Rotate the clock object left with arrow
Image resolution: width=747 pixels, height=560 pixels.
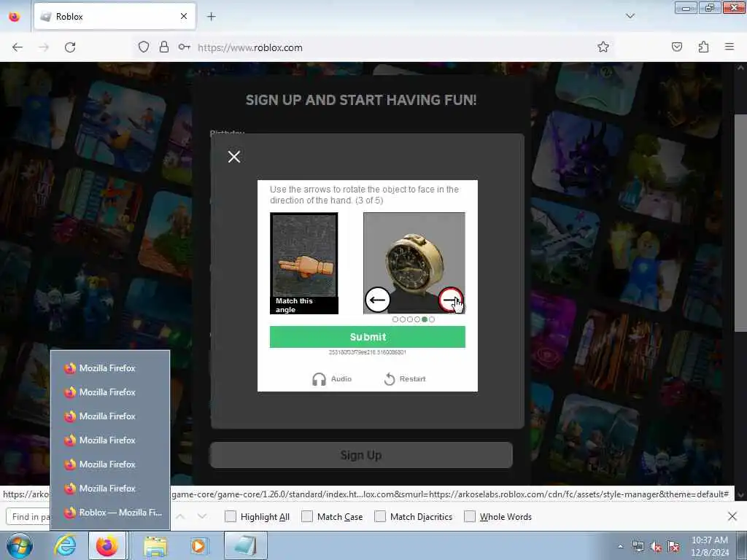pos(377,300)
